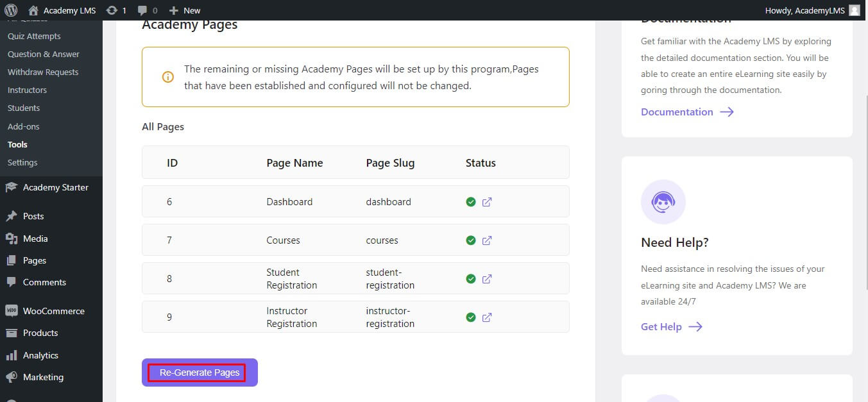The width and height of the screenshot is (868, 402).
Task: Click the updates icon in admin bar
Action: tap(112, 10)
